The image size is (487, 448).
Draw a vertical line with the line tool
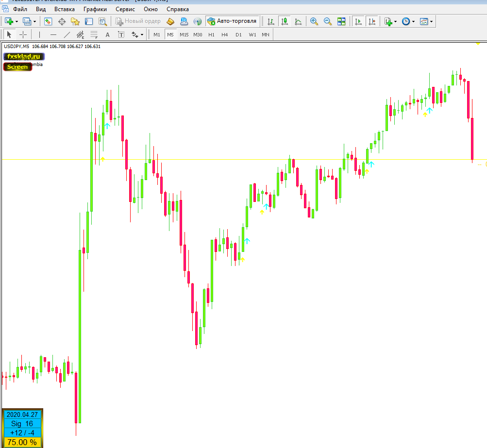pyautogui.click(x=39, y=34)
